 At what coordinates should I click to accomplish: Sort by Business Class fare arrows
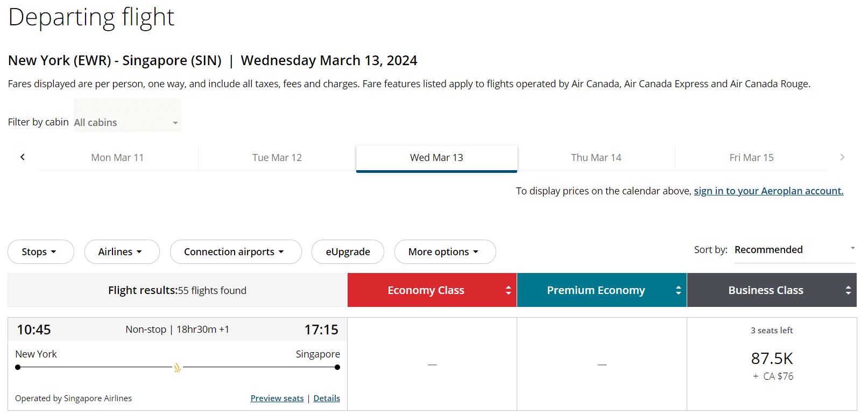[848, 290]
